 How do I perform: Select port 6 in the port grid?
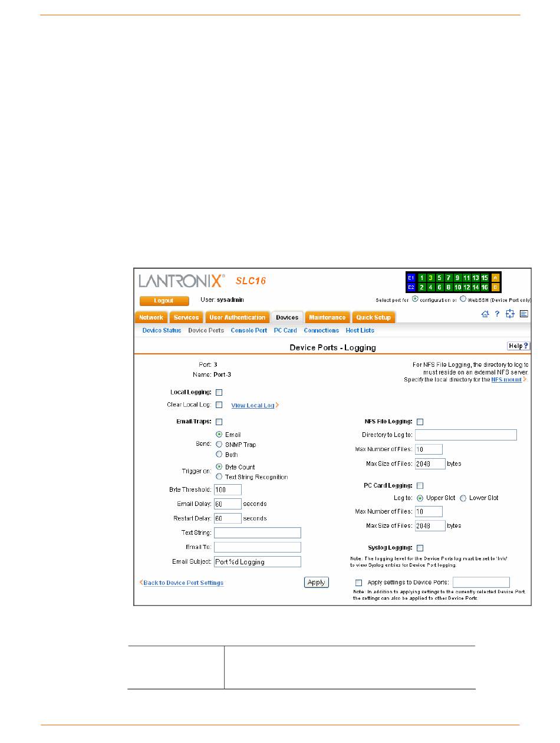[440, 287]
